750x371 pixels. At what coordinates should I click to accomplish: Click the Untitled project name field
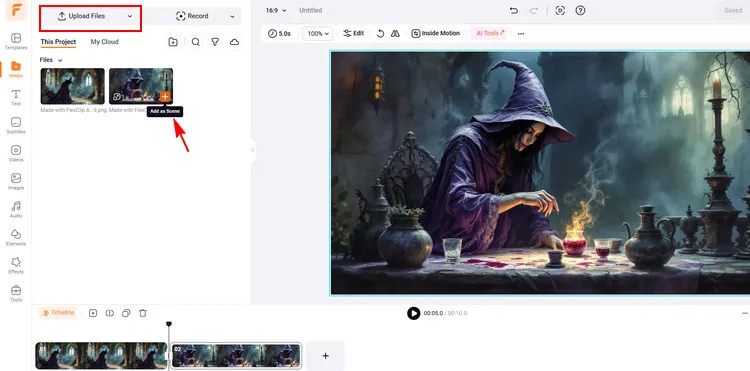[x=310, y=11]
